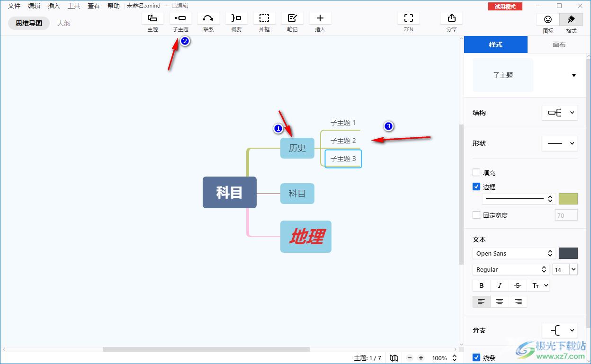Open the Edit (编辑) menu
Viewport: 591px width, 364px height.
tap(34, 6)
